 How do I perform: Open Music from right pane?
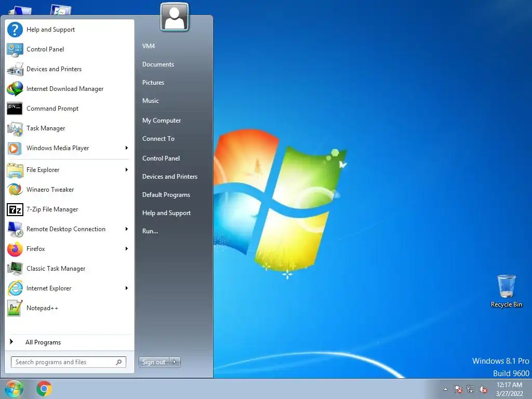(151, 101)
